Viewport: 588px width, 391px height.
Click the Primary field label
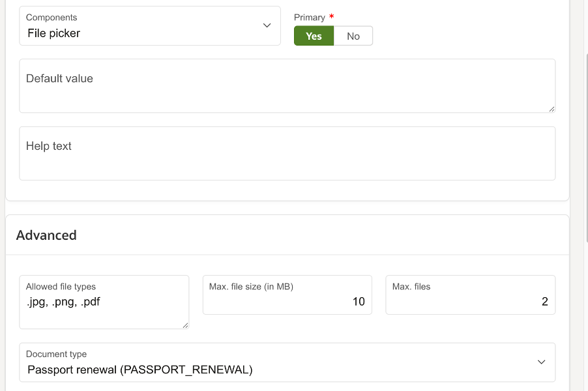[x=310, y=18]
